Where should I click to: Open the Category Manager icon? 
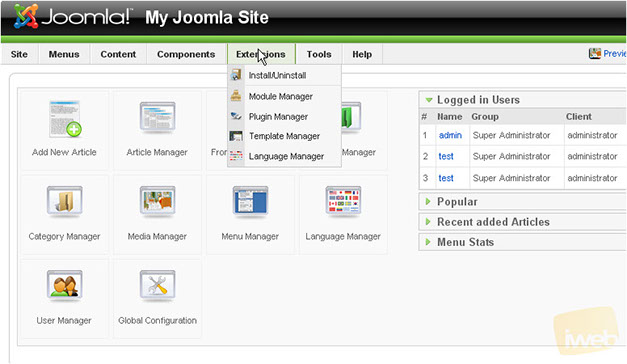pos(64,200)
